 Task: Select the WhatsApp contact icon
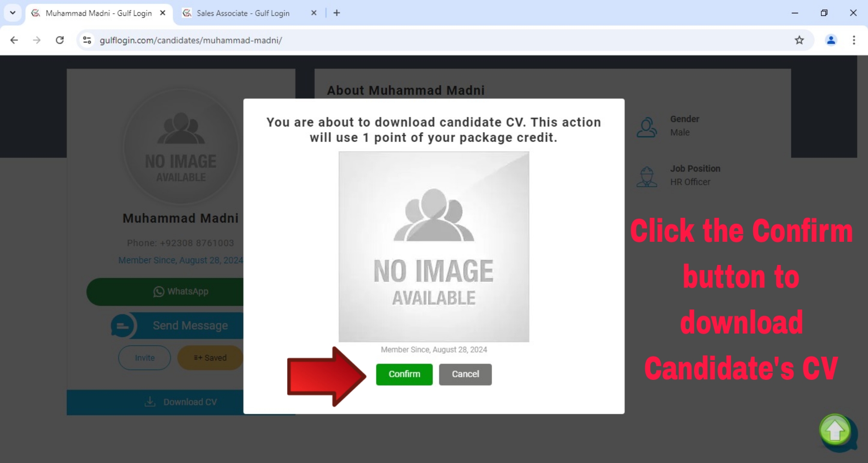pyautogui.click(x=159, y=292)
